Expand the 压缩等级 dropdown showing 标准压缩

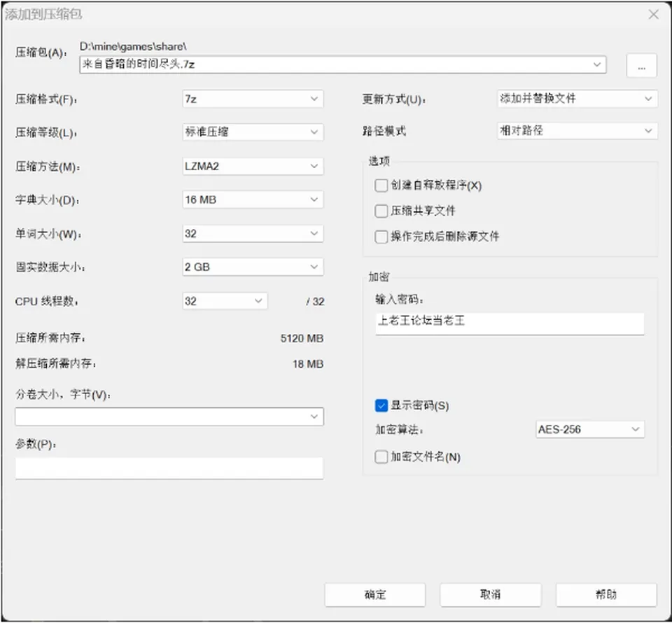point(253,132)
